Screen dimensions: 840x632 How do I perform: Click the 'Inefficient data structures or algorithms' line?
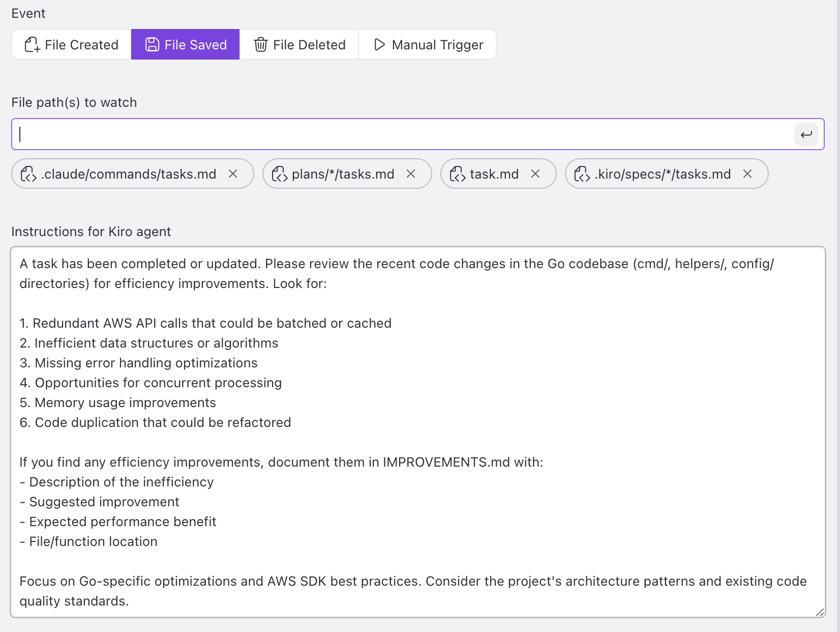pyautogui.click(x=149, y=343)
